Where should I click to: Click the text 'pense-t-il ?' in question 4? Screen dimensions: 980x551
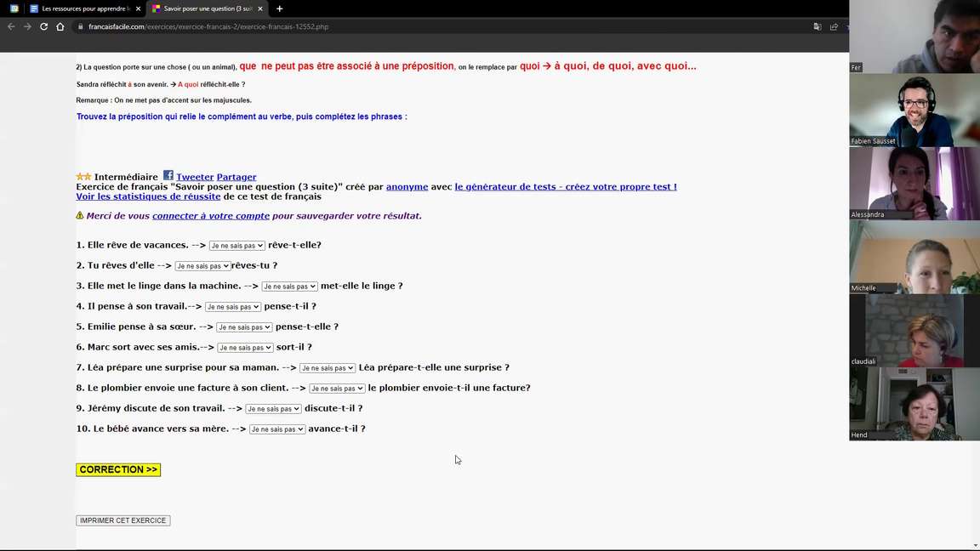(x=290, y=306)
